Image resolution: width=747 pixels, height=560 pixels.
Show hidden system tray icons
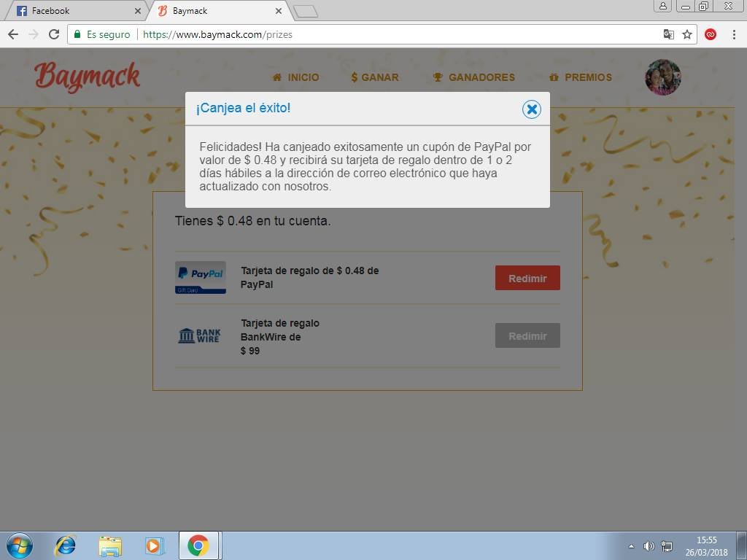point(631,546)
